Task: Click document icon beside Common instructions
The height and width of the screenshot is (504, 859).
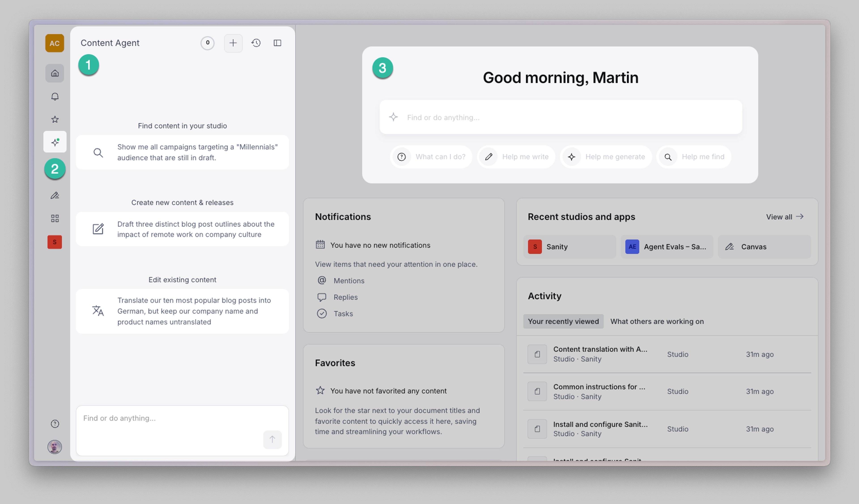Action: 537,391
